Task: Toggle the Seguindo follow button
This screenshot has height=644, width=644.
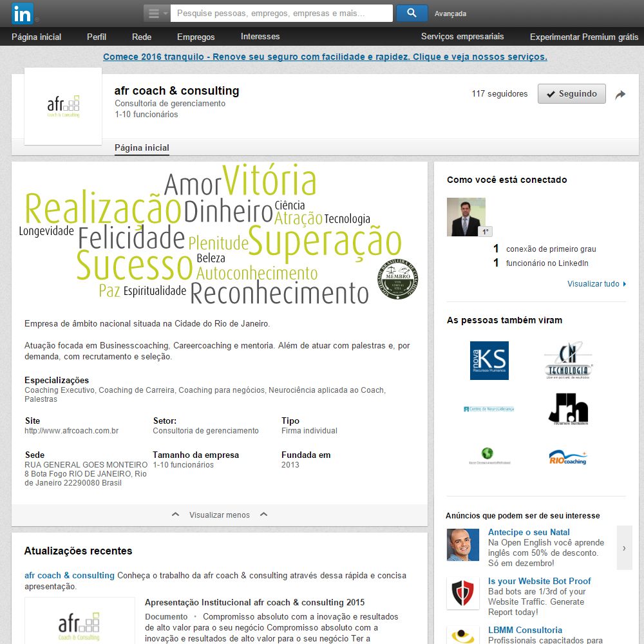Action: (571, 93)
